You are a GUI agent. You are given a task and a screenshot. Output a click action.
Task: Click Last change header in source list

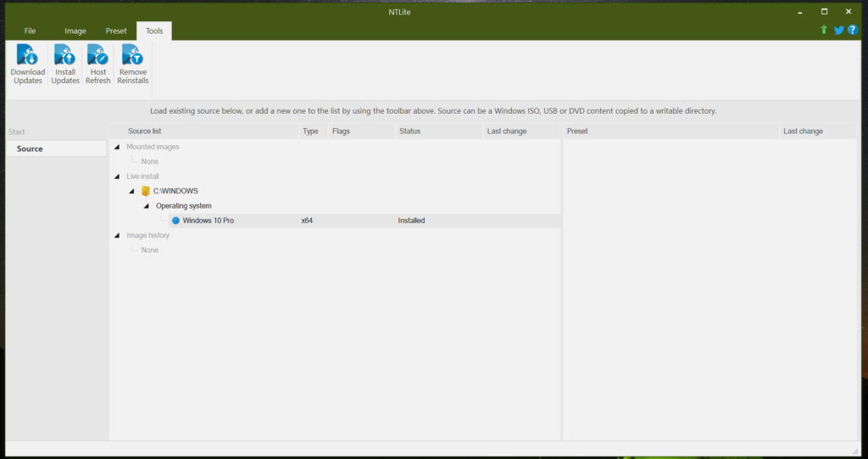(x=522, y=132)
